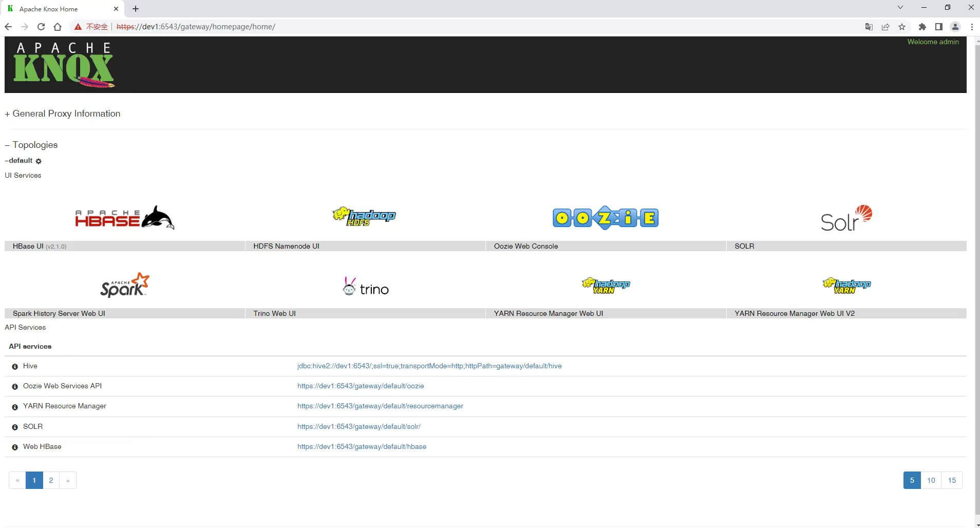Show info icon for Hive service
980x528 pixels.
(15, 367)
